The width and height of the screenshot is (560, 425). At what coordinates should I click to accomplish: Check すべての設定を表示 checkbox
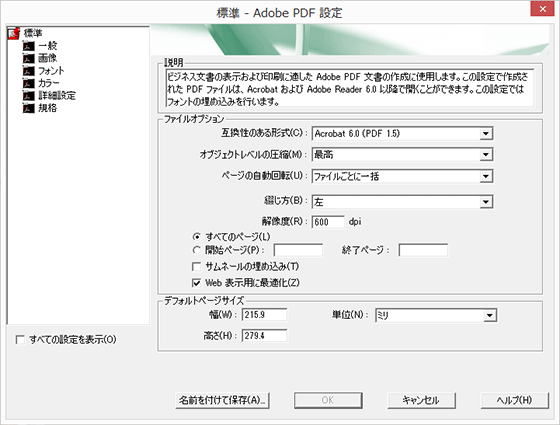coord(20,340)
